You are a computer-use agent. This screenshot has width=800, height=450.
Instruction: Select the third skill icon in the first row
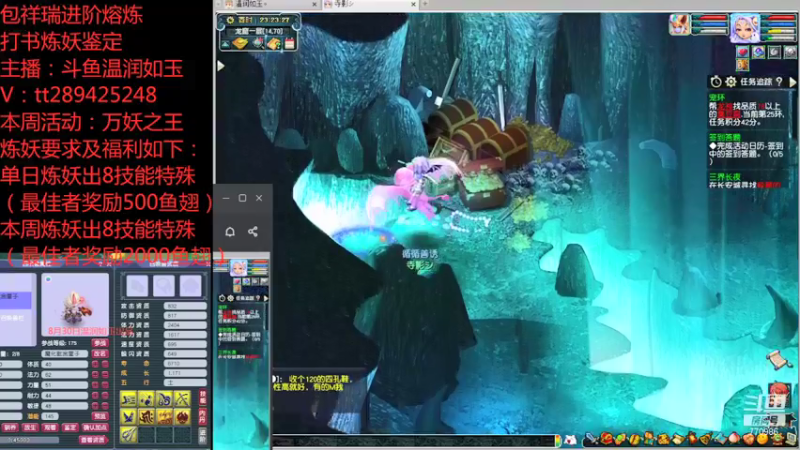tap(164, 399)
